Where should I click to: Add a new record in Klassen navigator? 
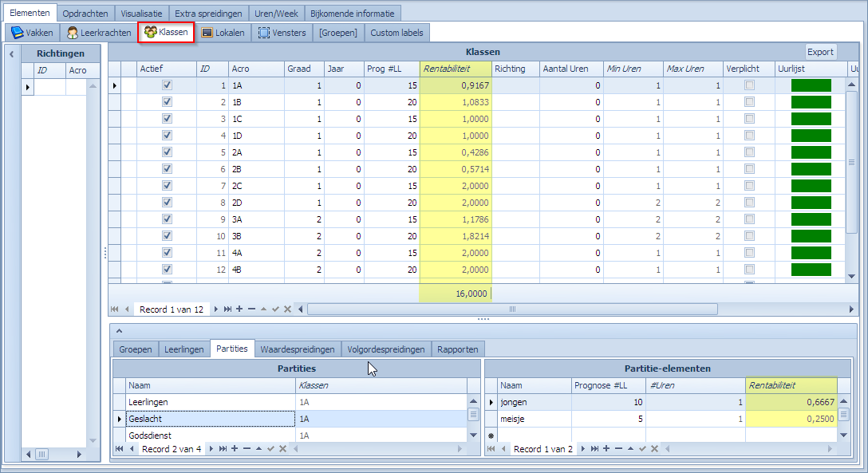(239, 309)
